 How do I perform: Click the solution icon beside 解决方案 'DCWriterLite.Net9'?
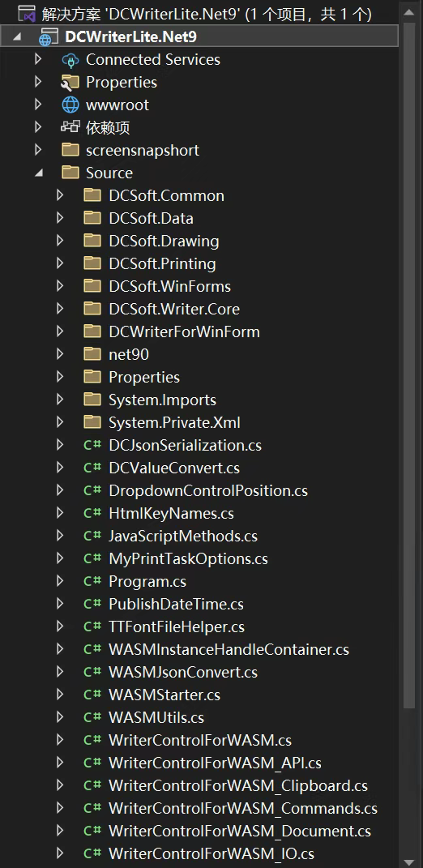(27, 14)
